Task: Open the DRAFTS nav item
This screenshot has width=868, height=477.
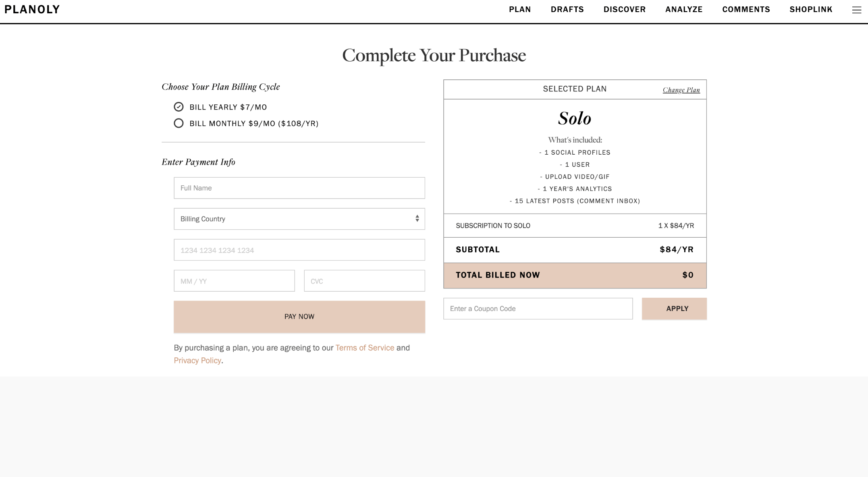Action: [x=567, y=9]
